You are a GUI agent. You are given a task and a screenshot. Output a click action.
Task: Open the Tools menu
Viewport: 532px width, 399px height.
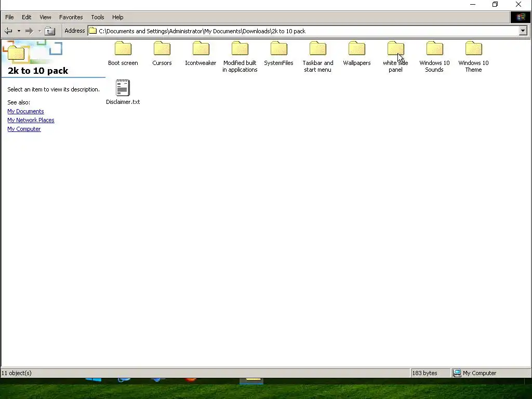click(x=97, y=17)
